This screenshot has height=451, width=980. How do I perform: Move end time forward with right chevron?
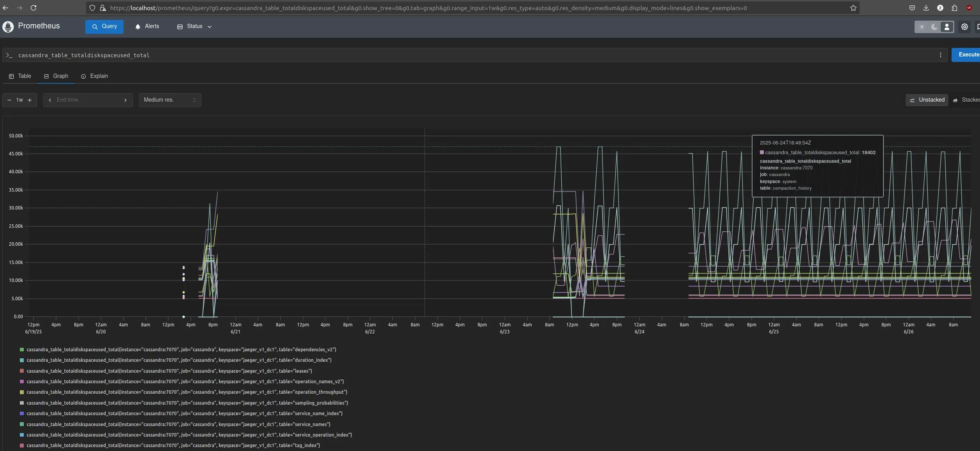[x=125, y=100]
